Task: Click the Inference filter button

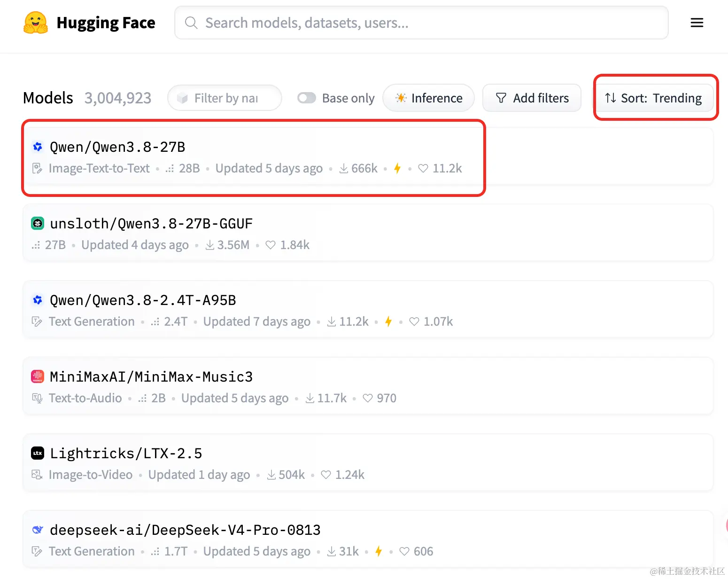Action: tap(429, 98)
